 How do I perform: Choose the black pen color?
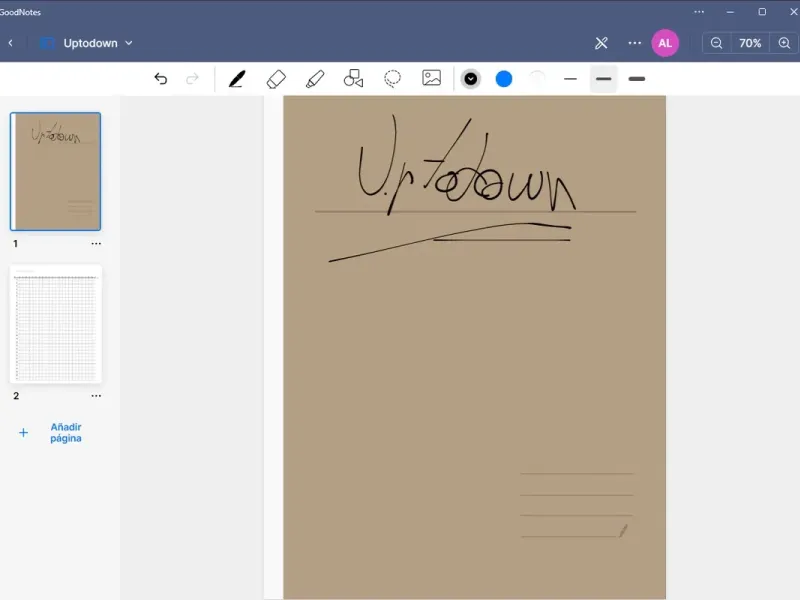470,79
